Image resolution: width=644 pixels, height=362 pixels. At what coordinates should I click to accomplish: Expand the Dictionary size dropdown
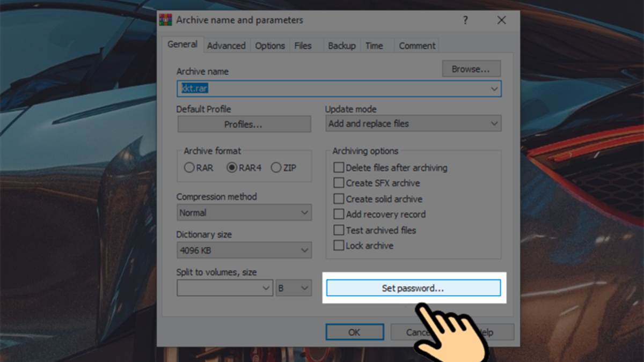pos(304,250)
